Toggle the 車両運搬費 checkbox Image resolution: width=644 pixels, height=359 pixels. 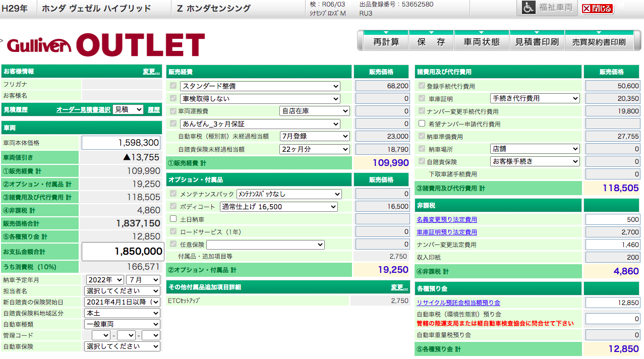coord(173,111)
